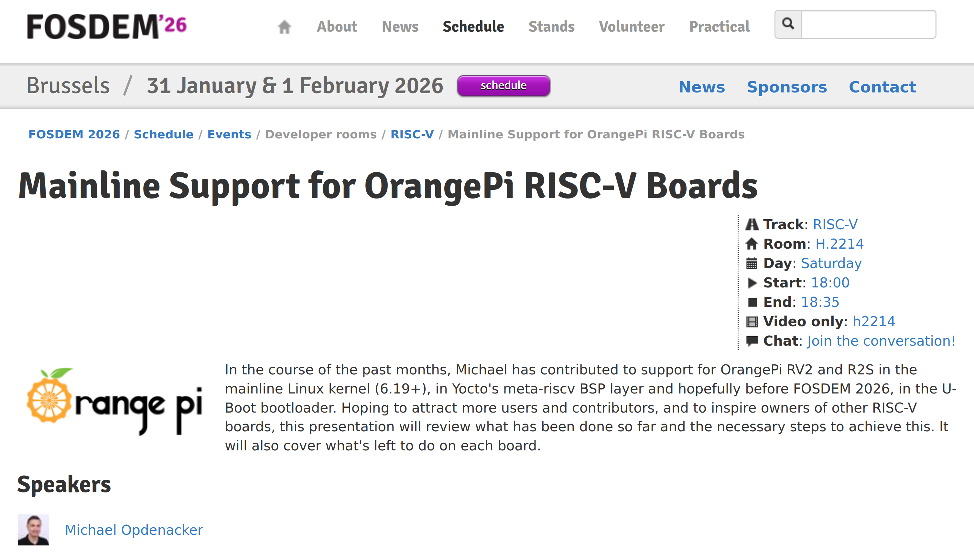Open room H.2214 link

[839, 244]
